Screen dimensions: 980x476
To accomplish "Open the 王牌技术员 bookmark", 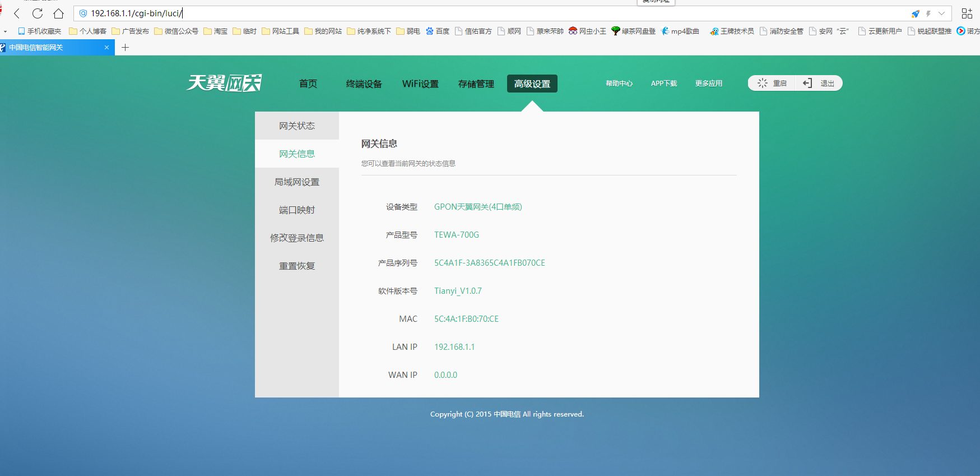I will click(x=732, y=31).
